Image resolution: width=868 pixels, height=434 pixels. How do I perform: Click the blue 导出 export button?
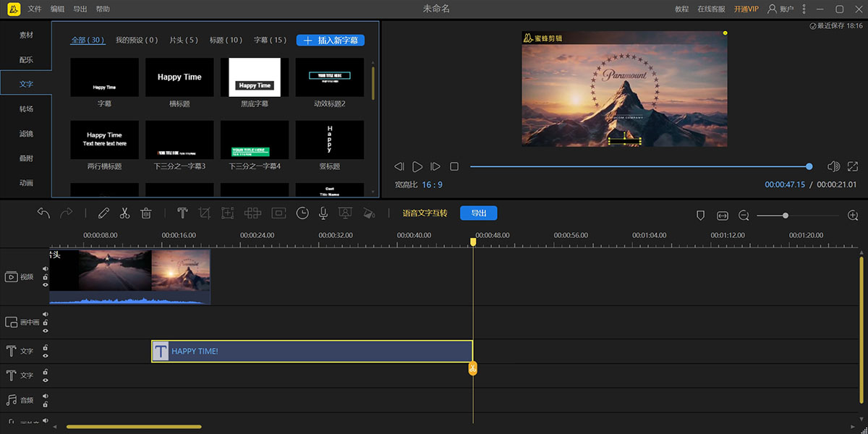tap(479, 213)
